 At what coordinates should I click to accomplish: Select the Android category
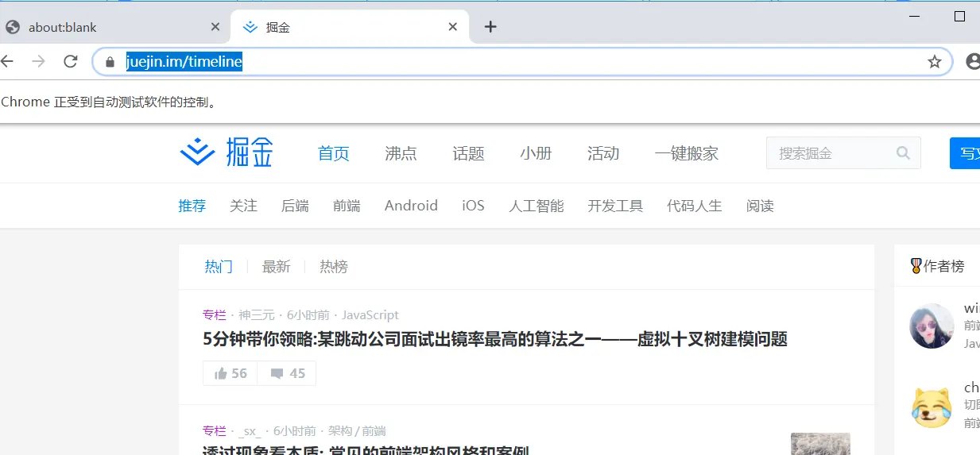point(411,206)
